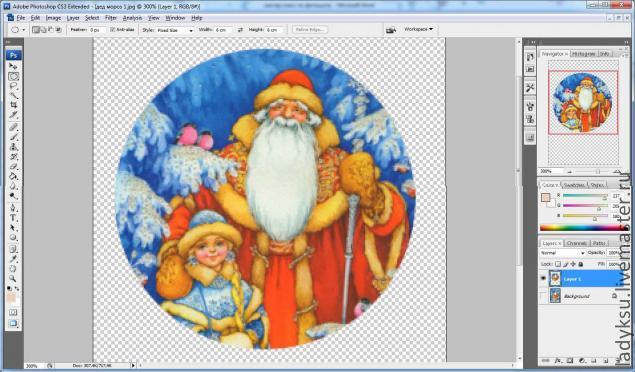Select the Elliptical Marquee tool in toolbox
This screenshot has width=635, height=372.
coord(13,76)
